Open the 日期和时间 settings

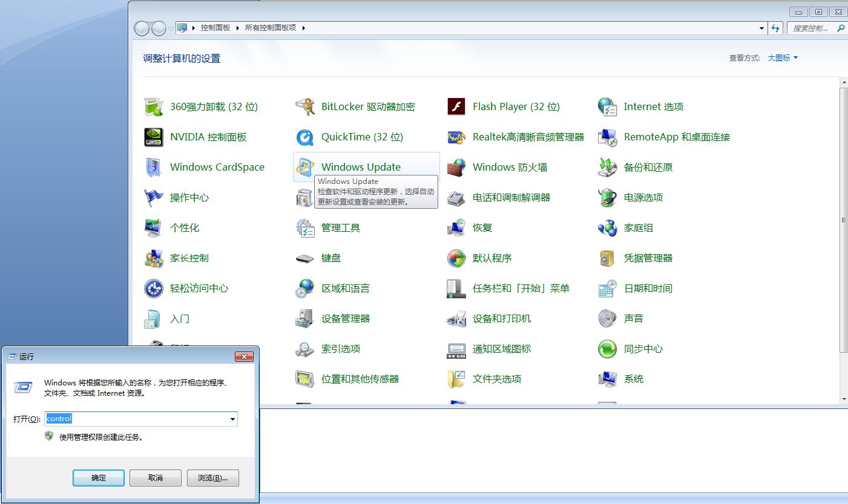[x=648, y=289]
